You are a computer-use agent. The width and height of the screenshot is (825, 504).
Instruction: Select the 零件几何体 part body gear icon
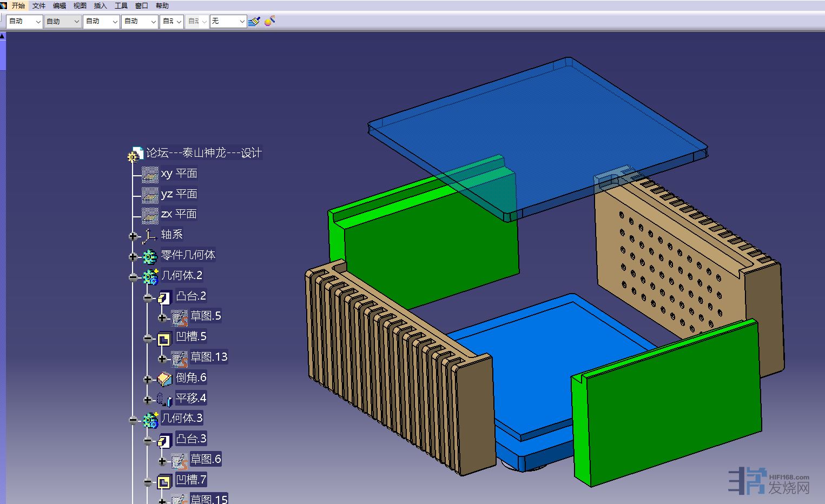(x=150, y=256)
